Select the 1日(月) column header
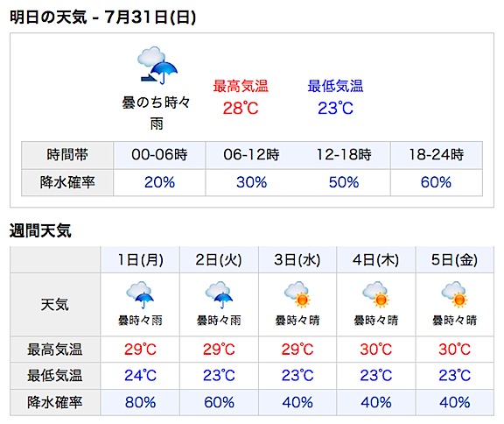 (x=140, y=259)
